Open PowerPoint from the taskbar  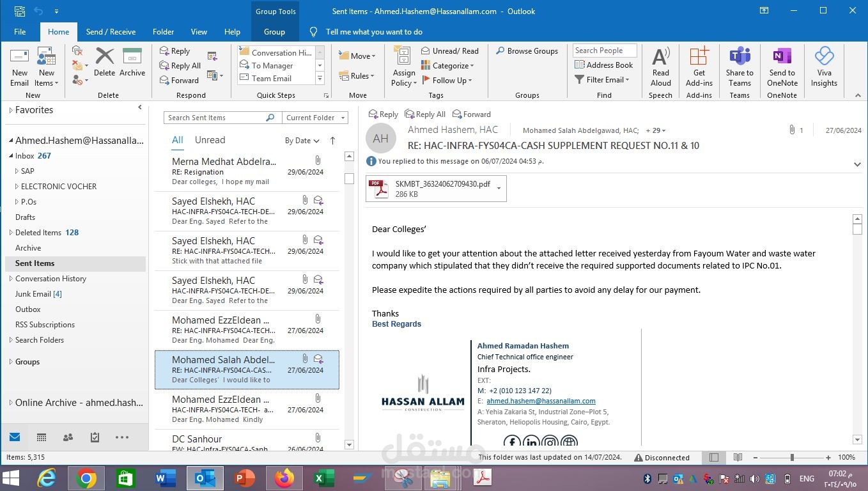click(244, 478)
